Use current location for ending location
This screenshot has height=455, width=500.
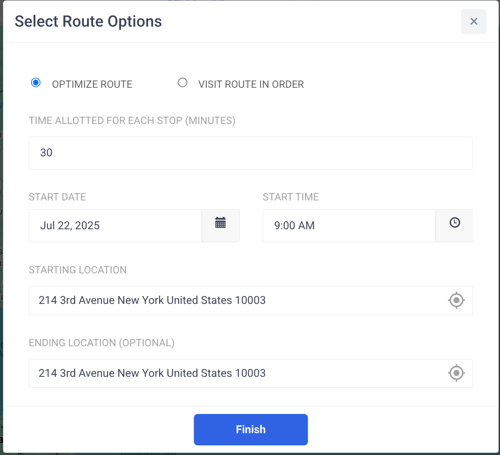click(456, 373)
